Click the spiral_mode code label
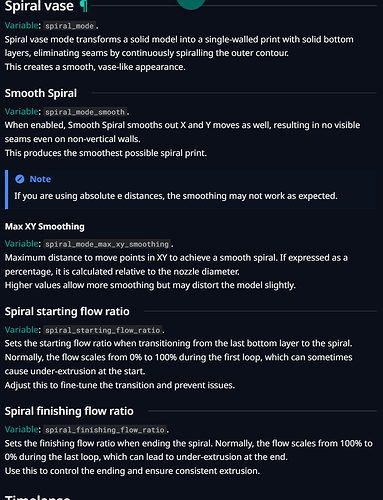 (x=70, y=26)
